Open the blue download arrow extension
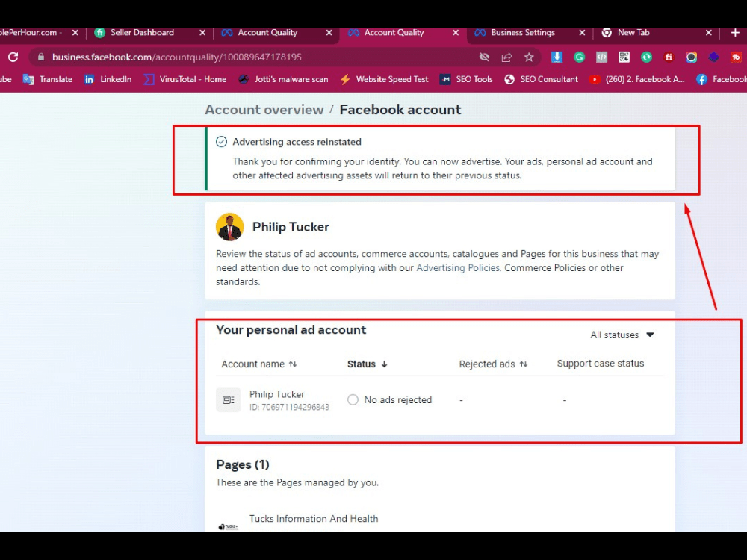 pos(557,57)
